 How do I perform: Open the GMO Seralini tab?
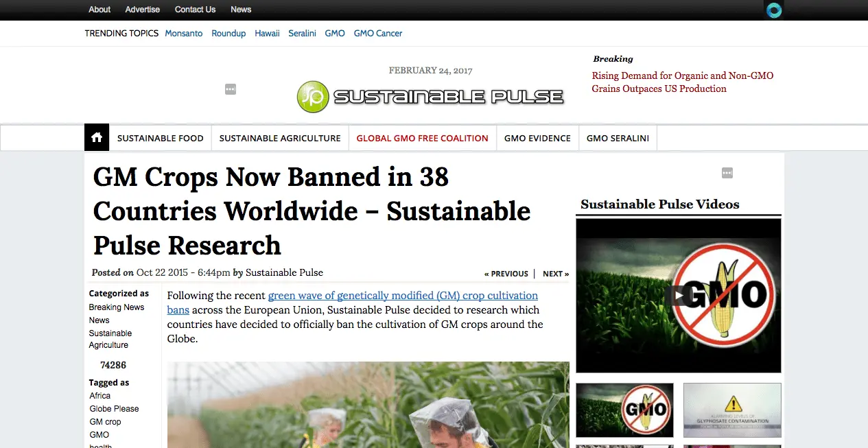pos(618,138)
